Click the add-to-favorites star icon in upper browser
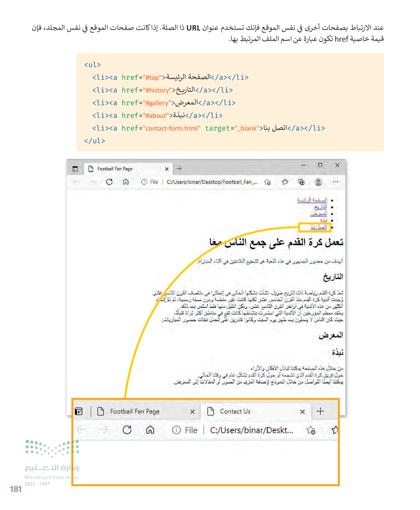The height and width of the screenshot is (510, 420). [x=267, y=182]
